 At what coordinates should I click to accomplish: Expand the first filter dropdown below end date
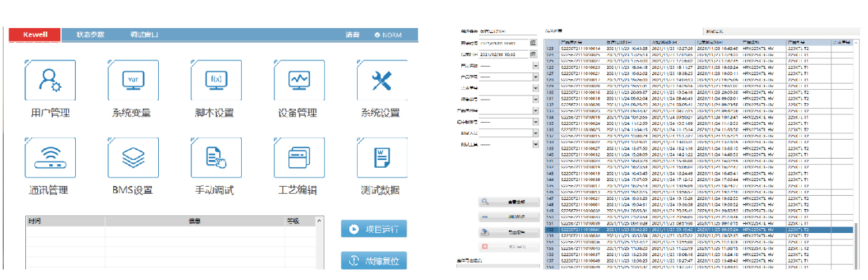[535, 65]
